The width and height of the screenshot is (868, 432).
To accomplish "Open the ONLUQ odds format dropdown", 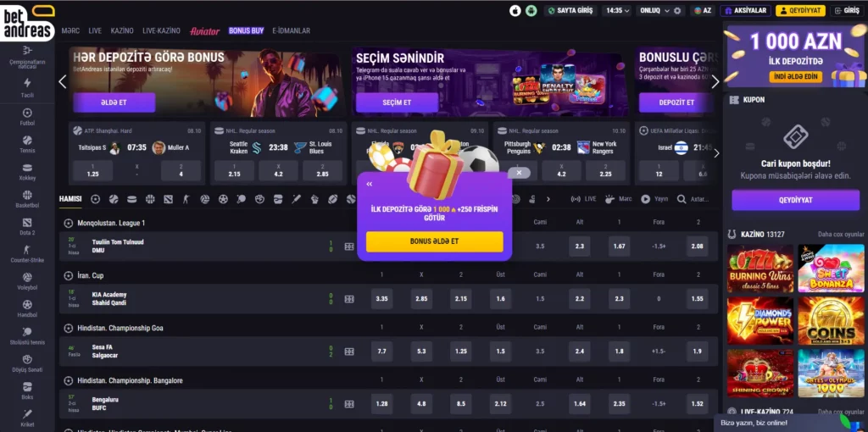I will point(655,10).
